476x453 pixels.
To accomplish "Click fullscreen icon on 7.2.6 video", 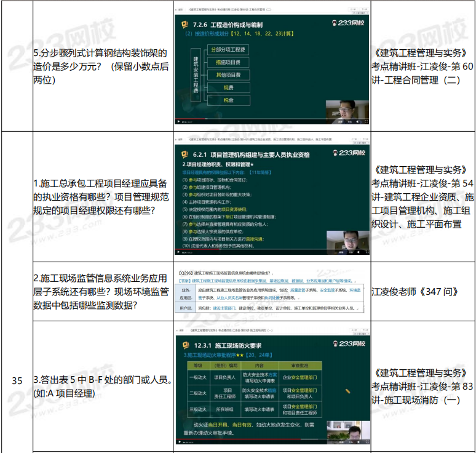I will pyautogui.click(x=367, y=122).
